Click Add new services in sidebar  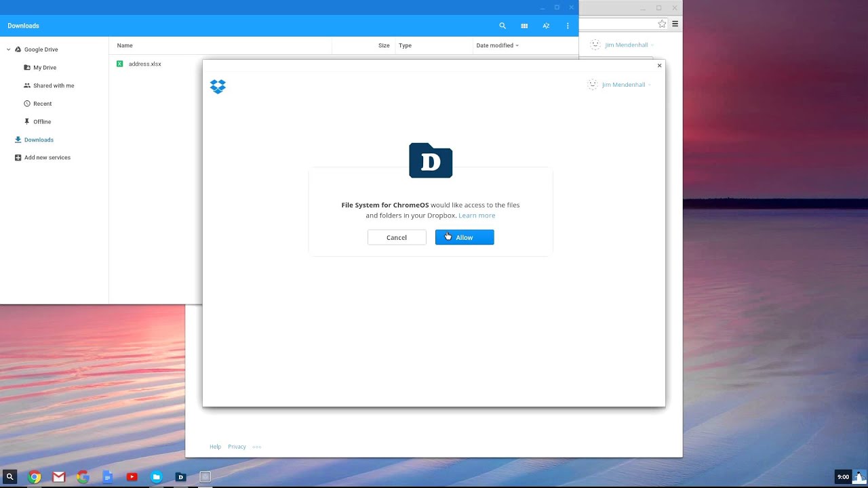pos(47,157)
